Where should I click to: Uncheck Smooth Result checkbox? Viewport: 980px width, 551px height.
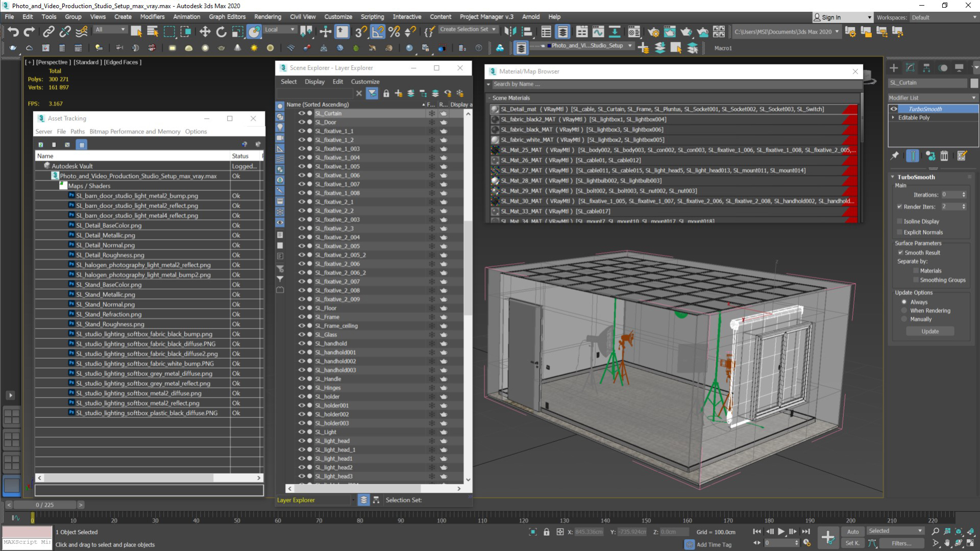pos(901,253)
